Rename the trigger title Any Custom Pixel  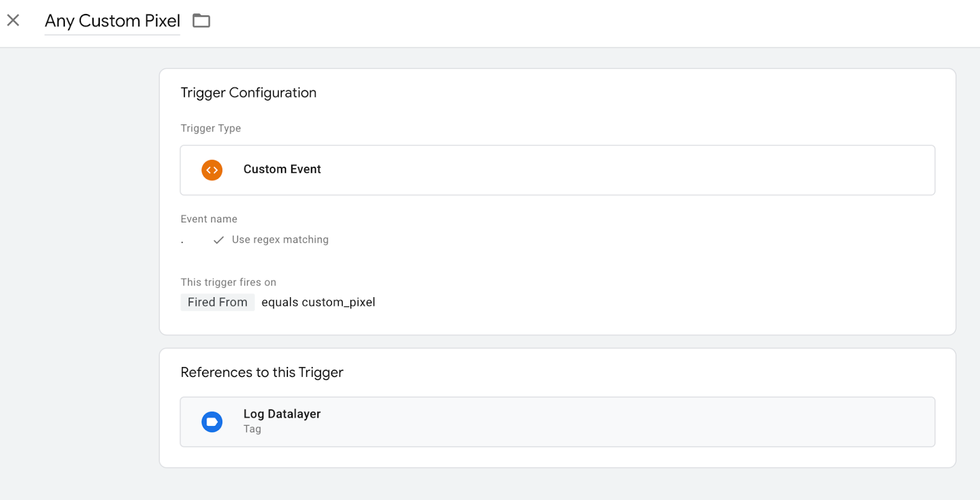(x=112, y=21)
